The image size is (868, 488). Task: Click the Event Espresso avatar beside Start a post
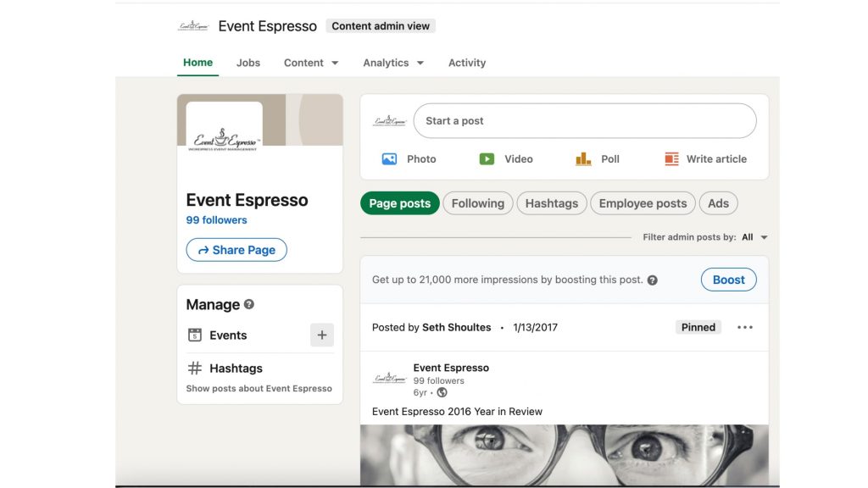(x=390, y=120)
